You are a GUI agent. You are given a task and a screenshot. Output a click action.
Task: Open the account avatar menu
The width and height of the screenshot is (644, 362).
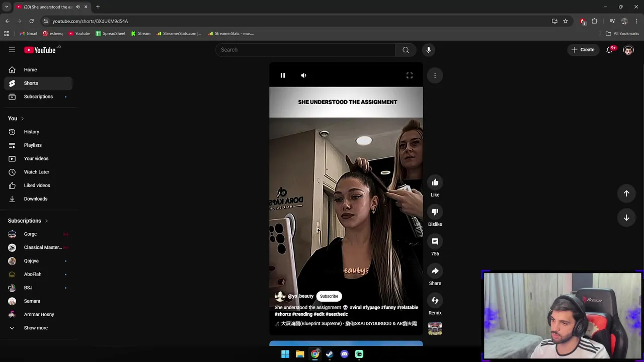(x=628, y=50)
